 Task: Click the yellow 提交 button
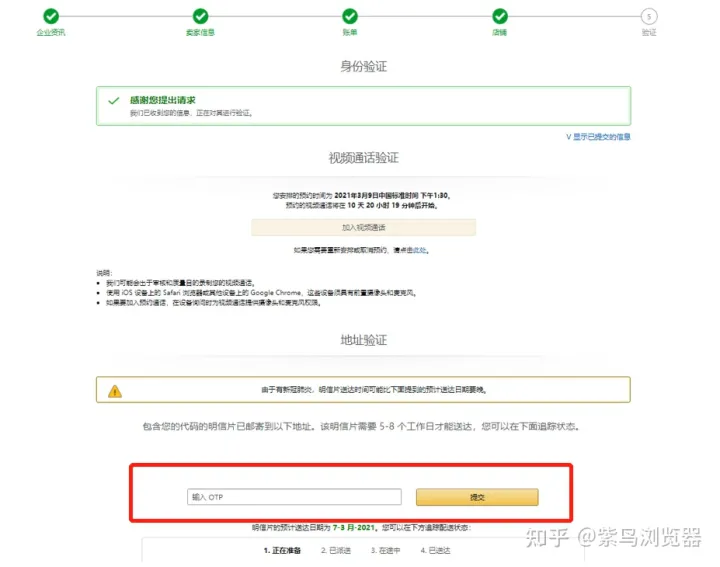[477, 497]
